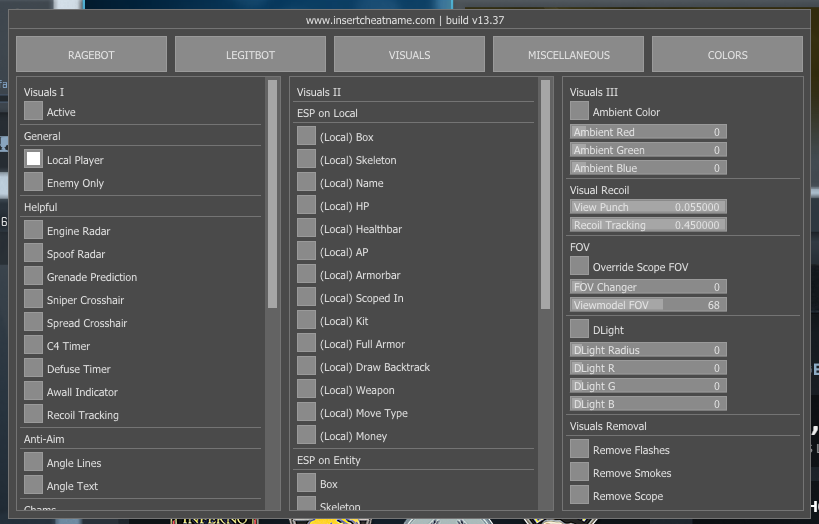This screenshot has width=819, height=524.
Task: Check the (Local) Skeleton option
Action: 307,159
